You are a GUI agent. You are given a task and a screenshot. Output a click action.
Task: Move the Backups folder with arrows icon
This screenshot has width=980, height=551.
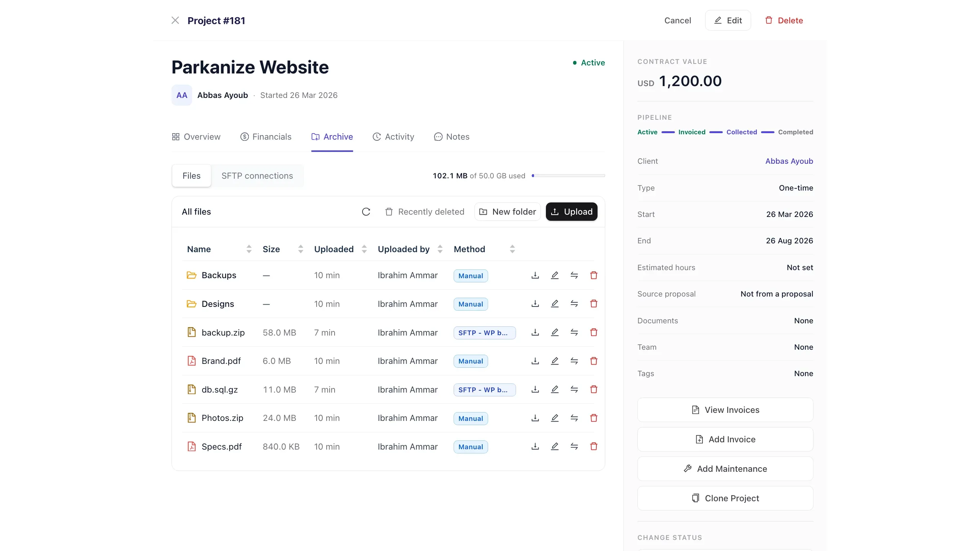574,275
